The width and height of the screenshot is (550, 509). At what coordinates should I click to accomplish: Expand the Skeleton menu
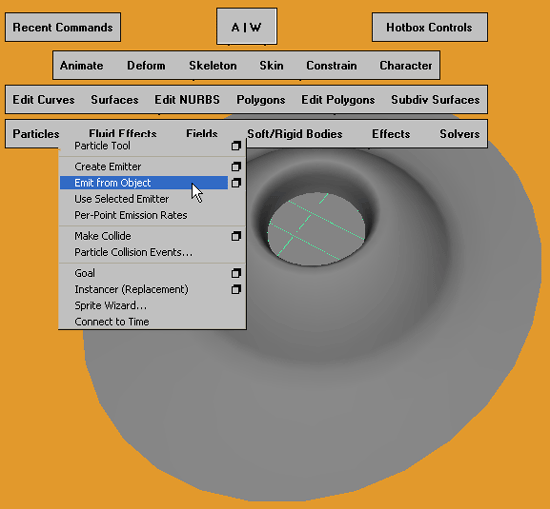click(213, 66)
